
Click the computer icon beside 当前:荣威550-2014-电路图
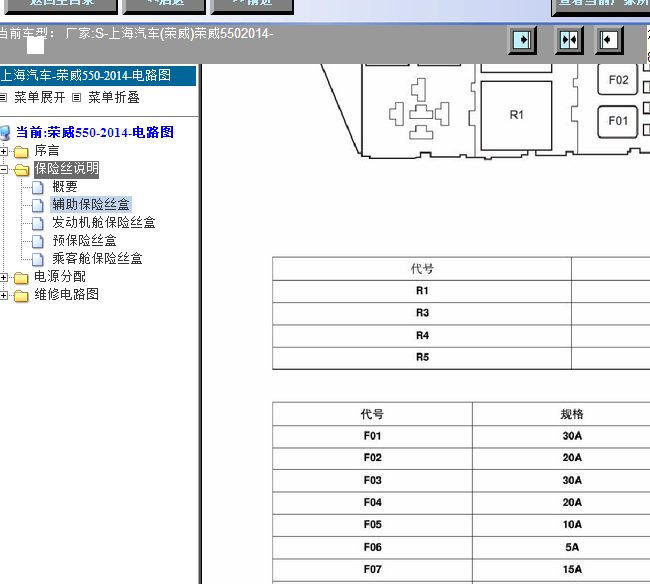[x=5, y=133]
